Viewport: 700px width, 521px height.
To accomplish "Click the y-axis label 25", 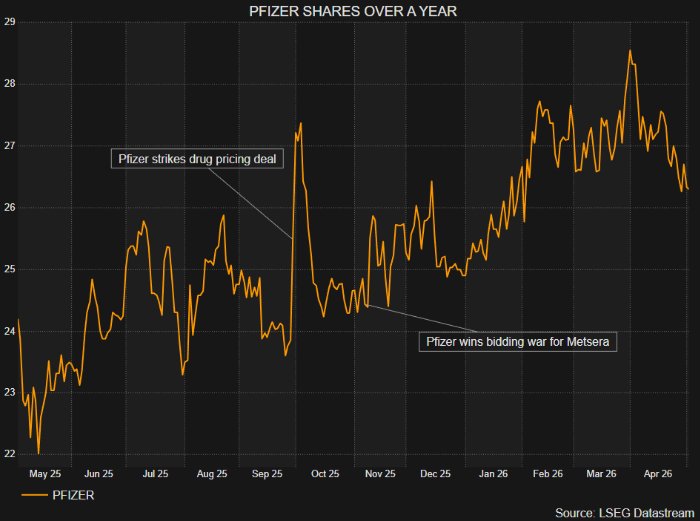I will tap(9, 269).
